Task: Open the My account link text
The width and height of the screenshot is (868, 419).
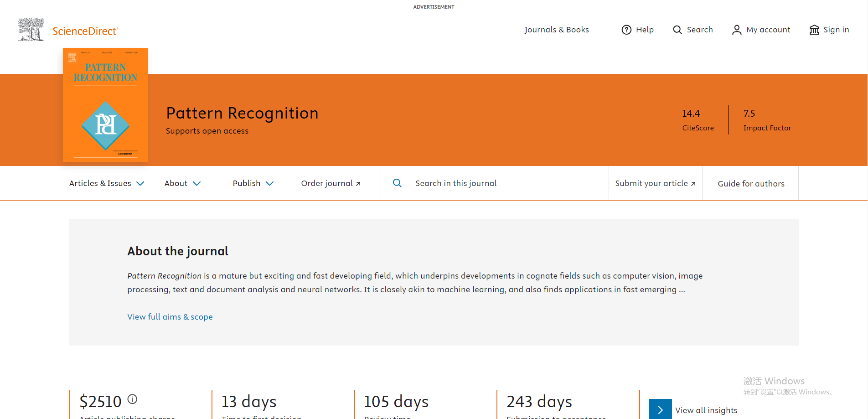Action: [768, 30]
